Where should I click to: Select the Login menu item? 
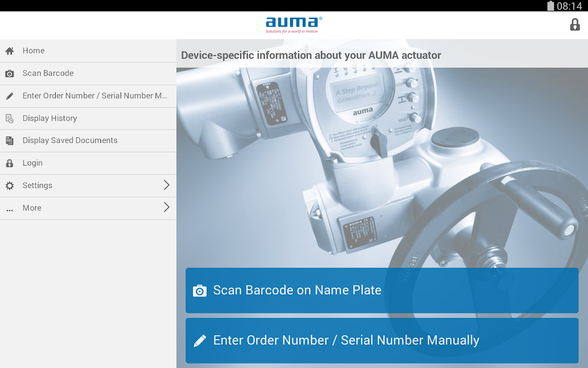tap(88, 163)
